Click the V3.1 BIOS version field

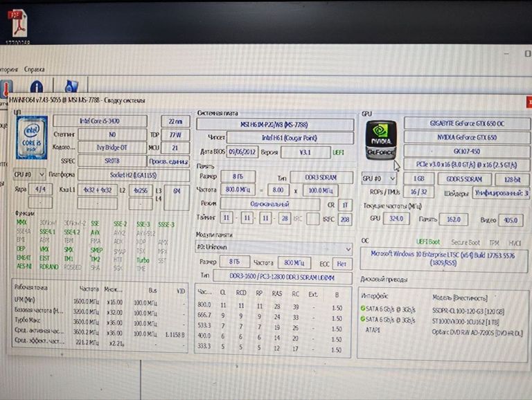[x=305, y=152]
